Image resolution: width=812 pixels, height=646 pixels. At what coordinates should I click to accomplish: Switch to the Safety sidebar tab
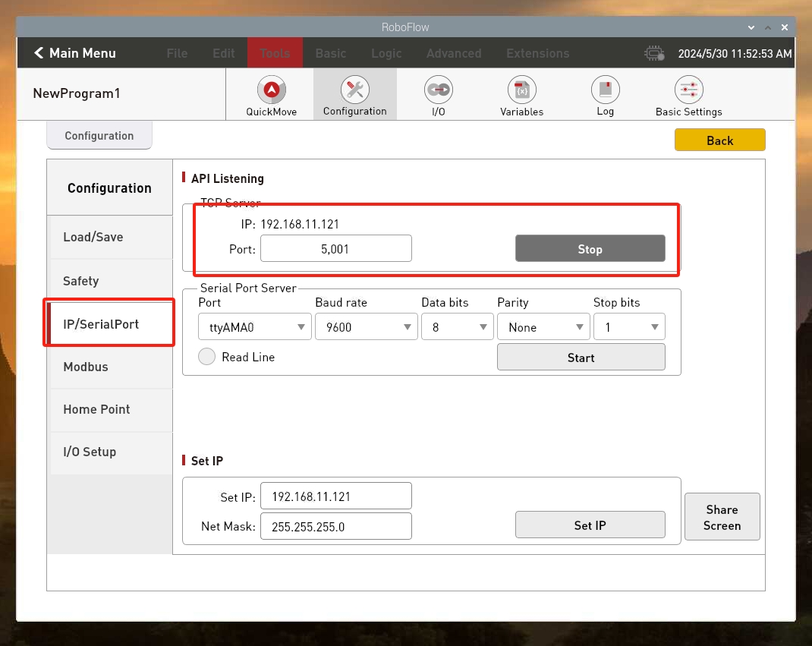pyautogui.click(x=111, y=281)
